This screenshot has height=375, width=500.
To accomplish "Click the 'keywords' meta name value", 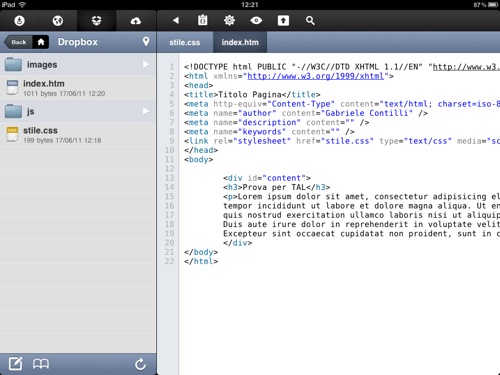I will click(262, 132).
